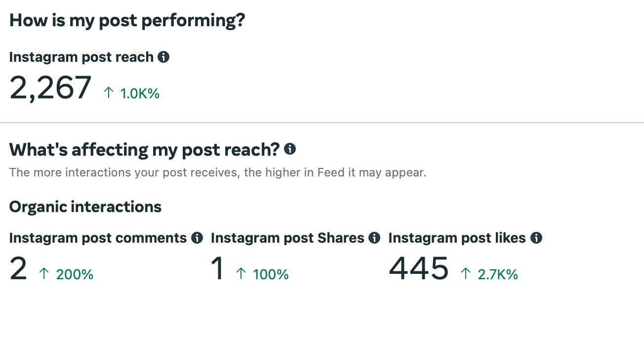This screenshot has width=644, height=342.
Task: Click the 445 likes count
Action: [x=419, y=269]
